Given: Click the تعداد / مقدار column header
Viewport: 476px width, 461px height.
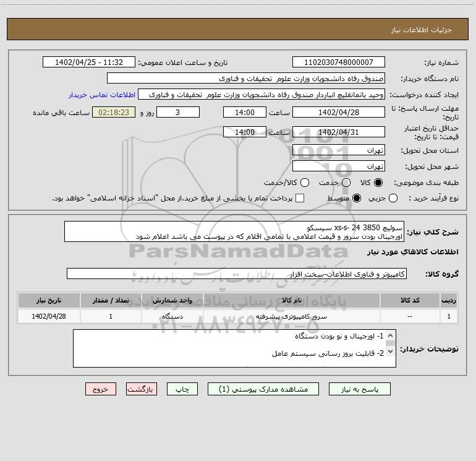Looking at the screenshot, I should (111, 300).
